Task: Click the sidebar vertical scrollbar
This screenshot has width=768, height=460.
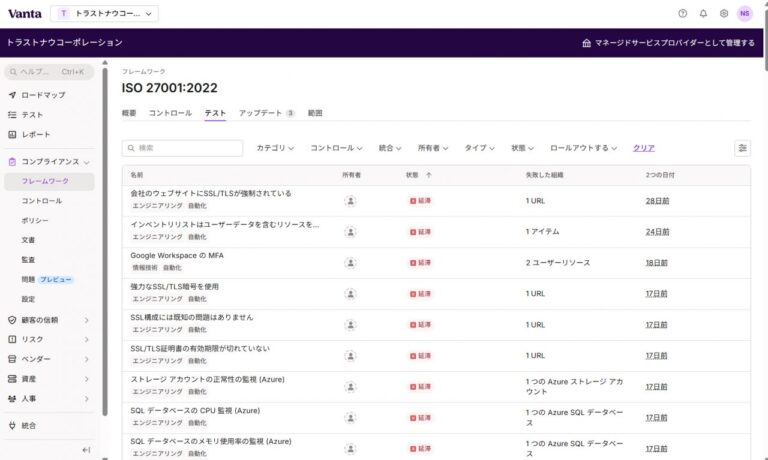Action: point(104,242)
